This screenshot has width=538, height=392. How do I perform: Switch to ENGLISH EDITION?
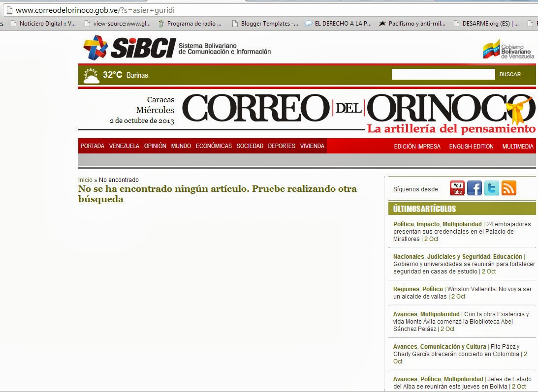click(472, 147)
